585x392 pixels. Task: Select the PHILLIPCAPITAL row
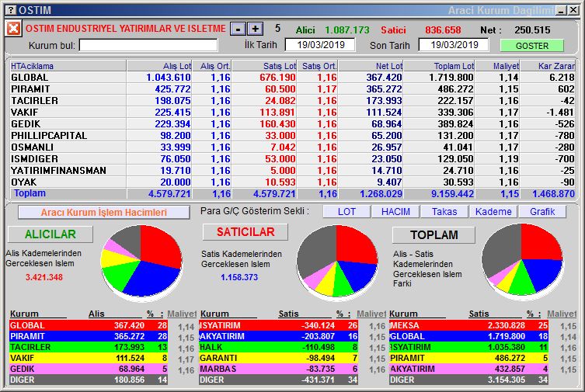(292, 136)
